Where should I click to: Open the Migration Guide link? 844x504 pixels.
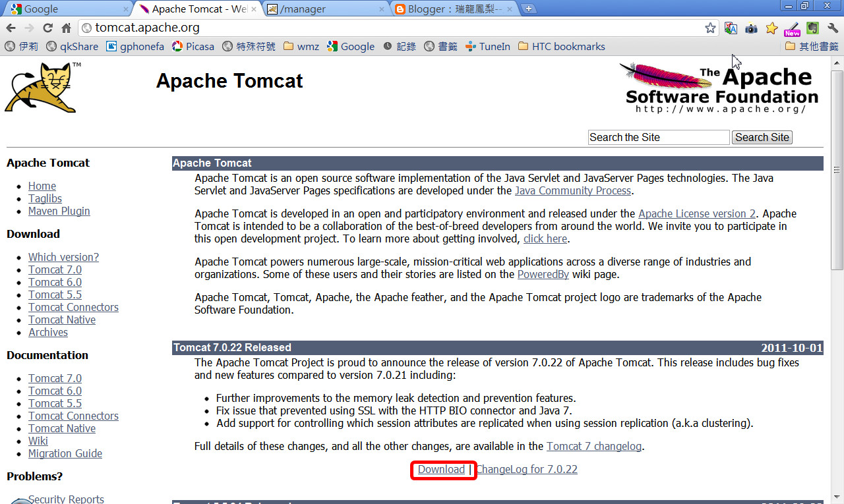click(x=65, y=453)
